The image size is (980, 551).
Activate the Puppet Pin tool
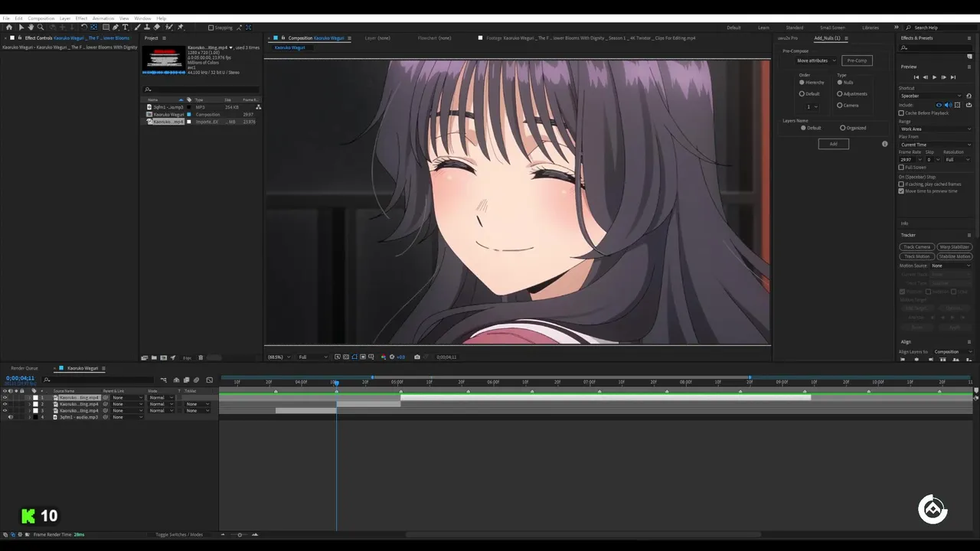(x=180, y=27)
